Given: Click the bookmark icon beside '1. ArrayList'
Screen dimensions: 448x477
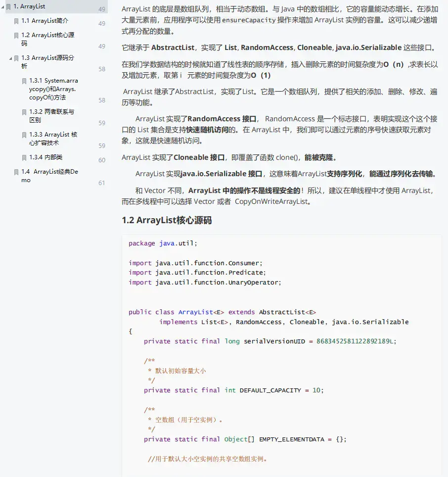Looking at the screenshot, I should point(8,7).
